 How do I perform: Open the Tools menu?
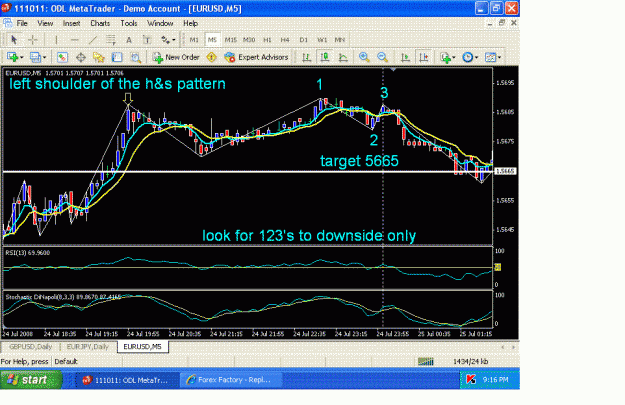[129, 23]
